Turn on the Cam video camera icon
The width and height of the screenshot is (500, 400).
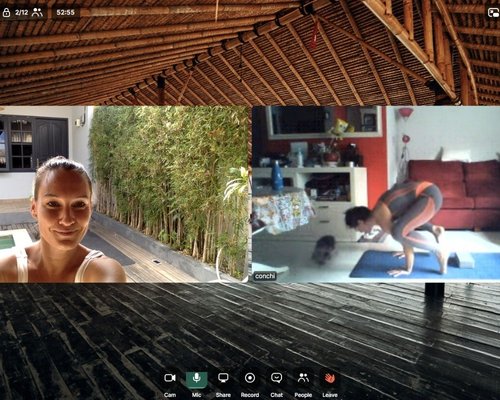[x=170, y=378]
